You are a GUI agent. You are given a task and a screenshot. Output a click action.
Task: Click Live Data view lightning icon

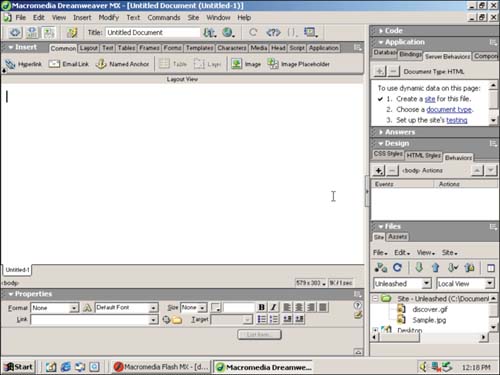click(x=72, y=32)
